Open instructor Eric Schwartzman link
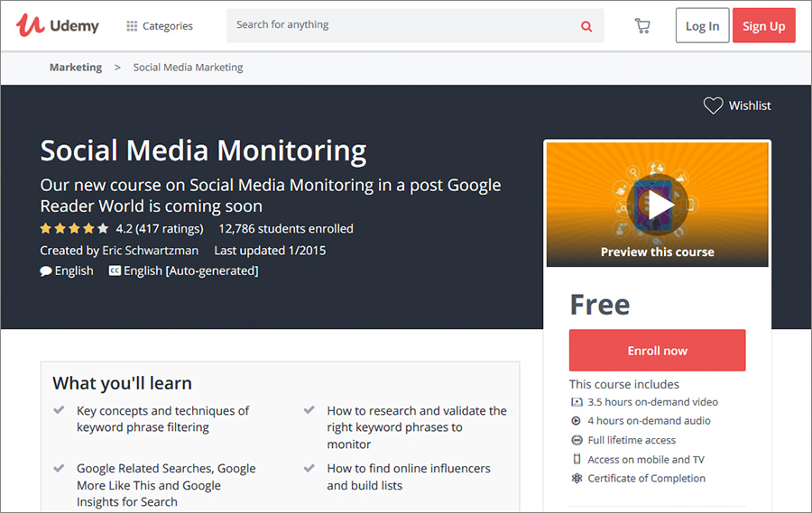812x513 pixels. pyautogui.click(x=150, y=251)
